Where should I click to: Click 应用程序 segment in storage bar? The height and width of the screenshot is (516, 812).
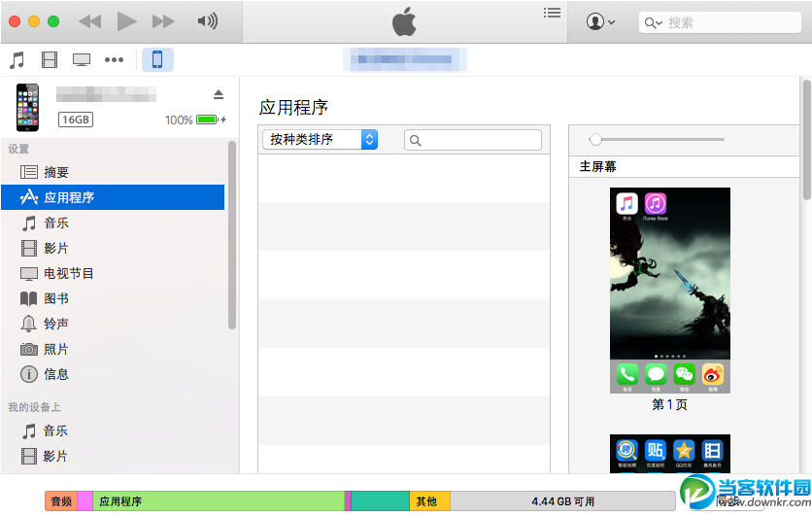pyautogui.click(x=219, y=501)
